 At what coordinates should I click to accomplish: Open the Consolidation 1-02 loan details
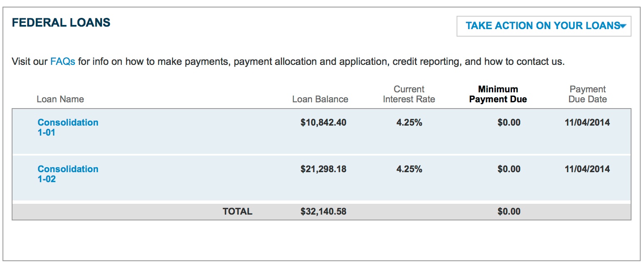(68, 174)
